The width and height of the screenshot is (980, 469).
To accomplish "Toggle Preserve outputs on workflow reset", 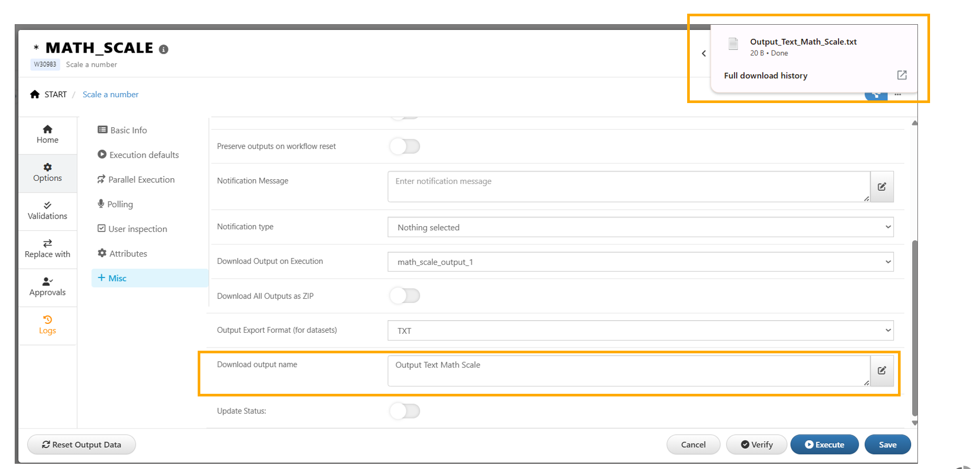I will [x=405, y=146].
